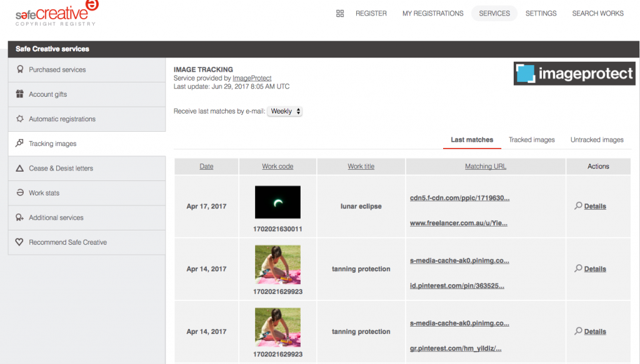Open Purchased services via its ribbon icon
640x364 pixels.
coord(20,70)
